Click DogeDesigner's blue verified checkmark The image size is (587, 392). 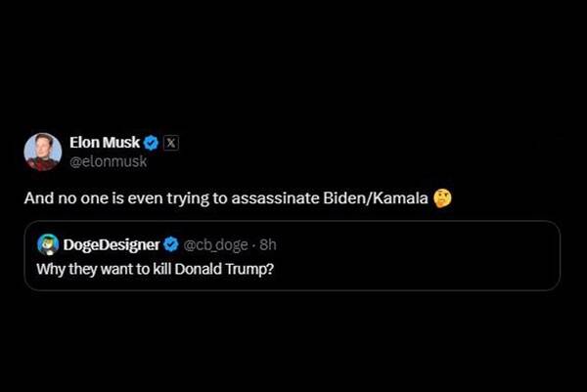pos(170,244)
